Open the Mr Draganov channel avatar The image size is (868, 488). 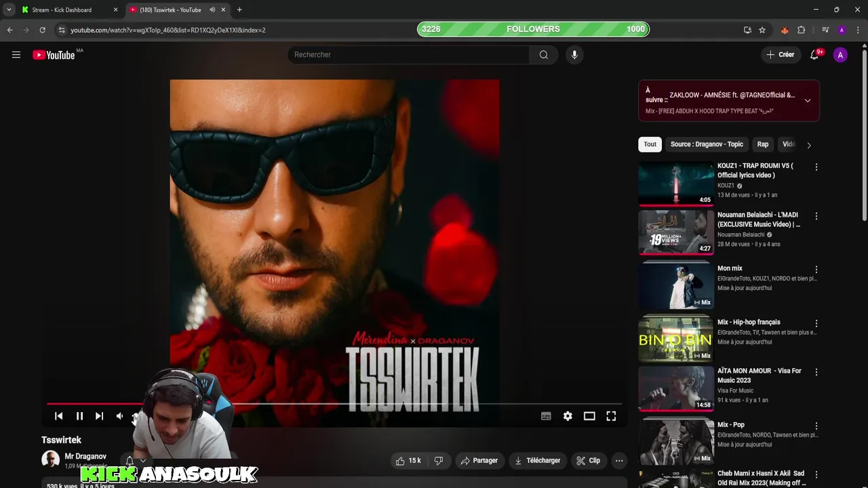coord(51,460)
